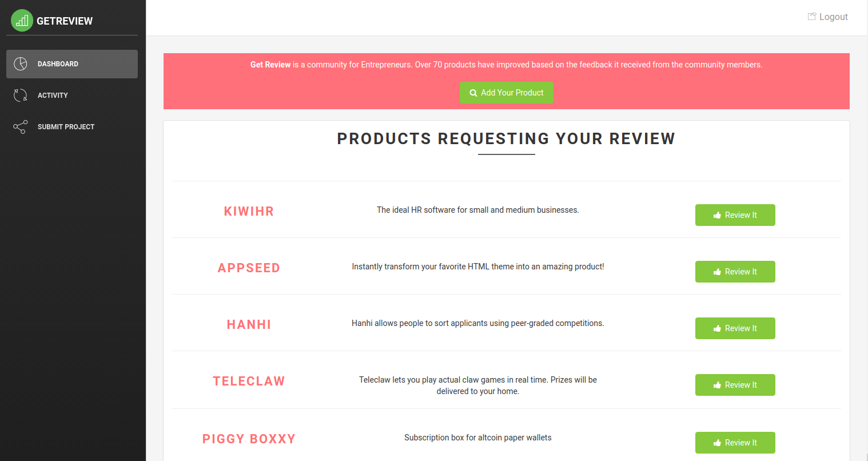Open the HANHI product title
The width and height of the screenshot is (868, 461).
(x=249, y=324)
